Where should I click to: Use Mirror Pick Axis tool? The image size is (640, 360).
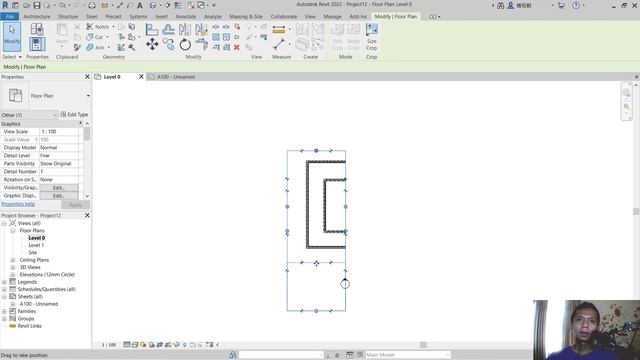click(185, 29)
